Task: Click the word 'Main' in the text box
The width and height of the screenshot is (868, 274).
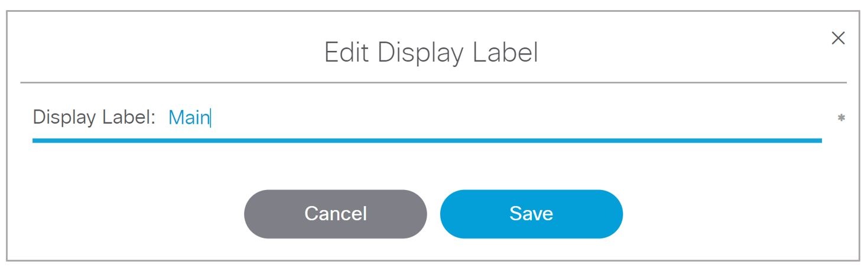Action: 189,117
